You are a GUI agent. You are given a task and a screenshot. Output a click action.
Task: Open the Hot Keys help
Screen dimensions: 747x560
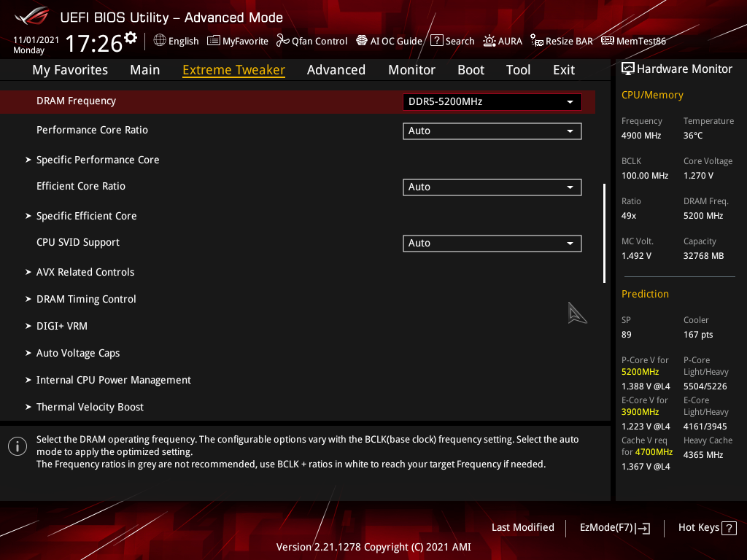(707, 528)
